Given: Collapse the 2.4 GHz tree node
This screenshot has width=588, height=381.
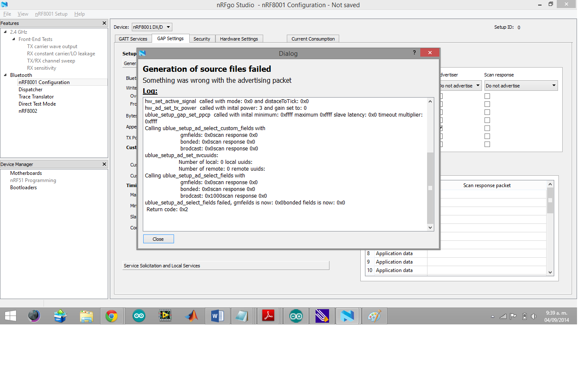Looking at the screenshot, I should 5,32.
